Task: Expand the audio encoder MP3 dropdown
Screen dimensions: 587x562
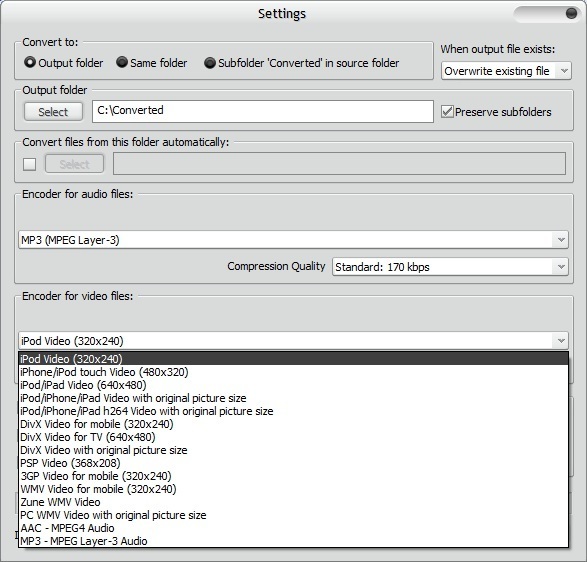Action: pos(294,240)
